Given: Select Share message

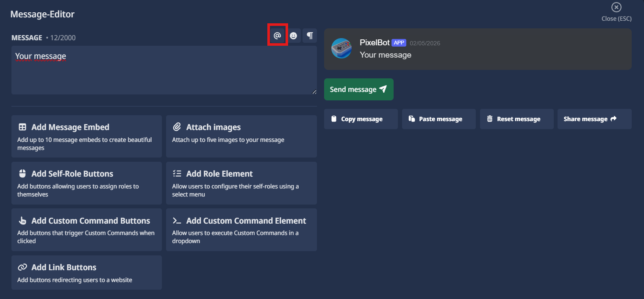Looking at the screenshot, I should (x=594, y=119).
